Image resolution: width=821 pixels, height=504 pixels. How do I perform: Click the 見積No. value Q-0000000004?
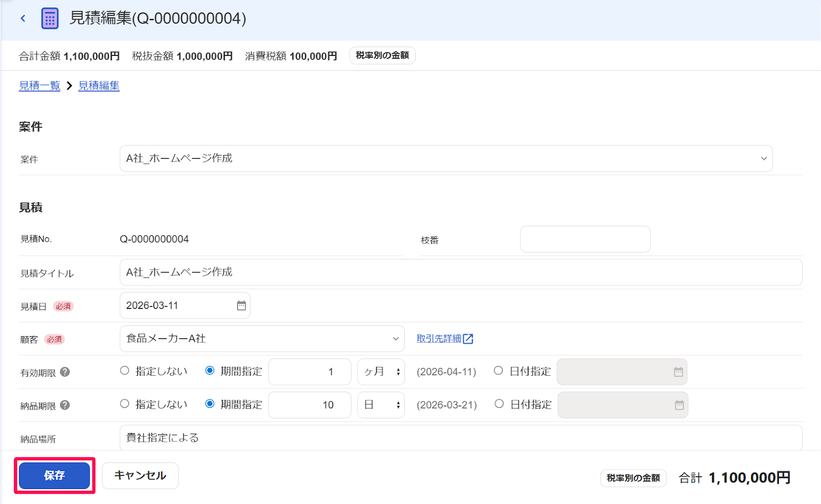(x=154, y=239)
